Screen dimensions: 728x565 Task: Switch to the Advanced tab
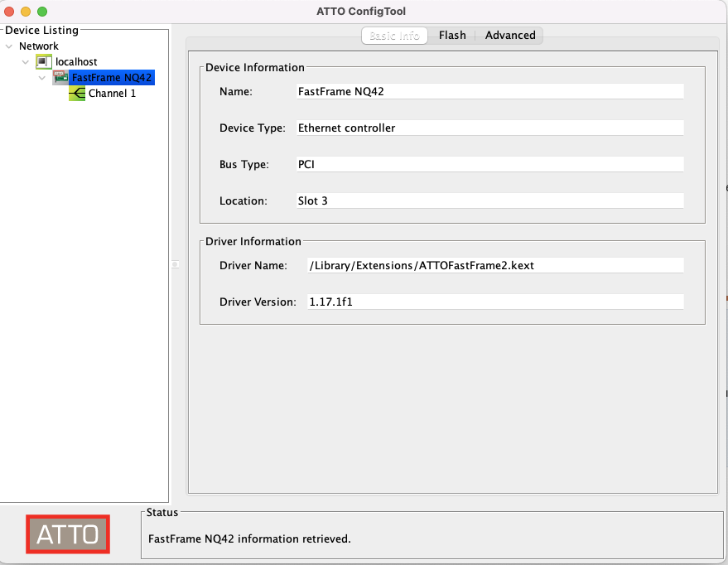(x=510, y=36)
